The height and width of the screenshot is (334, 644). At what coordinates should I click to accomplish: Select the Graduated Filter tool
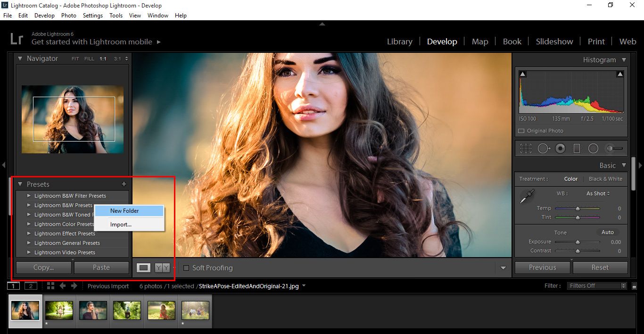coord(577,149)
